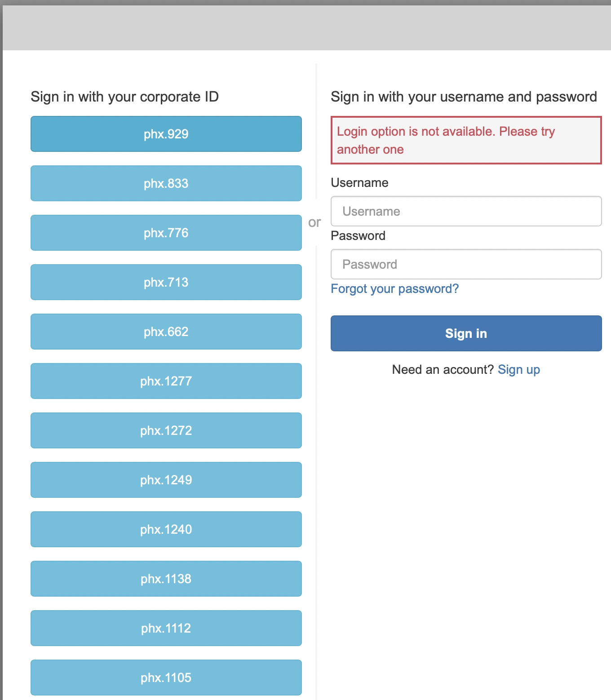The height and width of the screenshot is (700, 611).
Task: Focus the Username input field
Action: tap(466, 211)
